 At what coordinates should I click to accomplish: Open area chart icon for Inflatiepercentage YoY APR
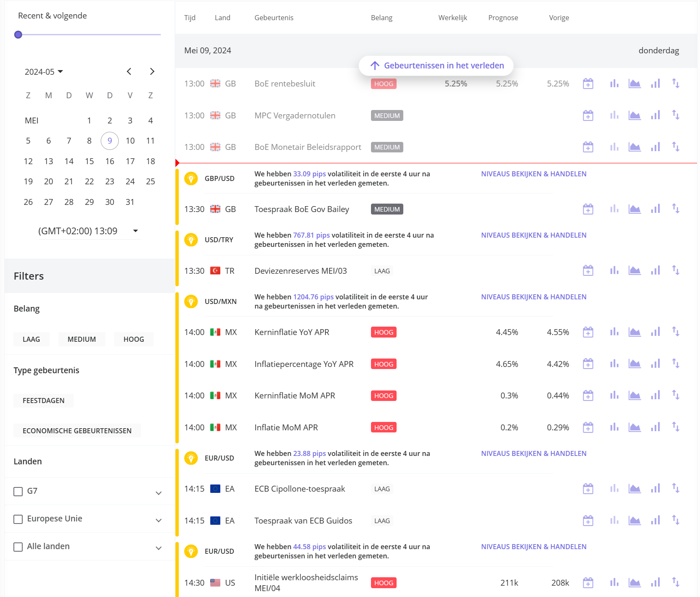[x=635, y=364]
